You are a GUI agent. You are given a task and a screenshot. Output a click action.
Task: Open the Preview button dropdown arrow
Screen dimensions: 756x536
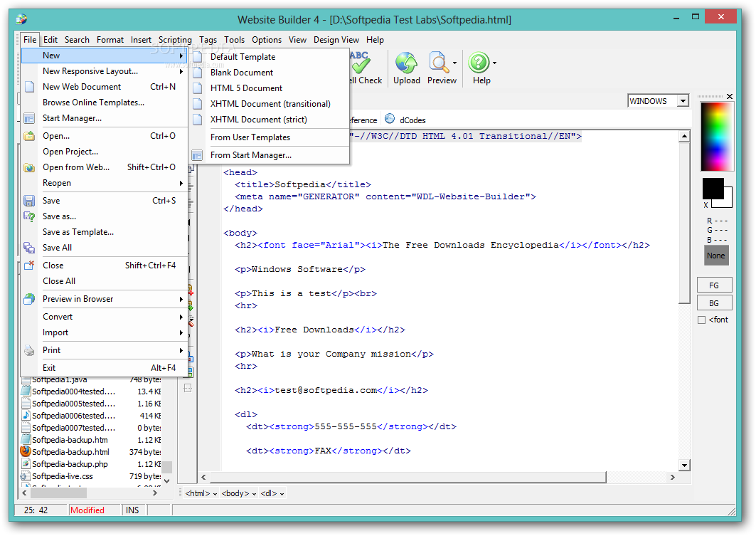454,63
